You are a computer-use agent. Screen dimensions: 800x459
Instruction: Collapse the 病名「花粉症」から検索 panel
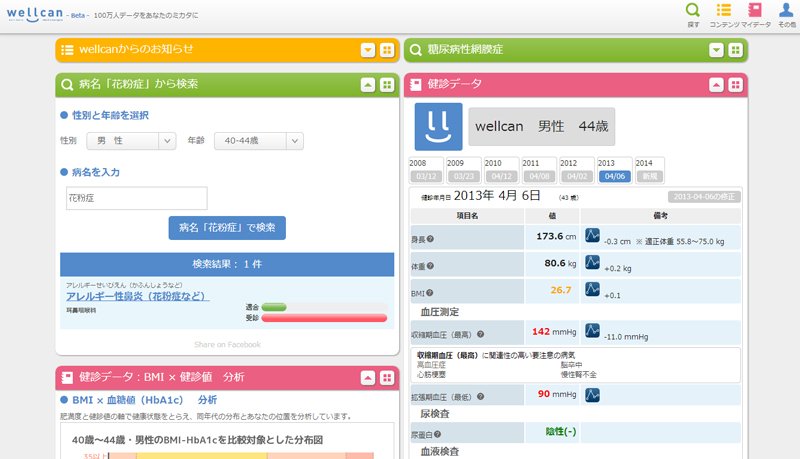click(368, 85)
